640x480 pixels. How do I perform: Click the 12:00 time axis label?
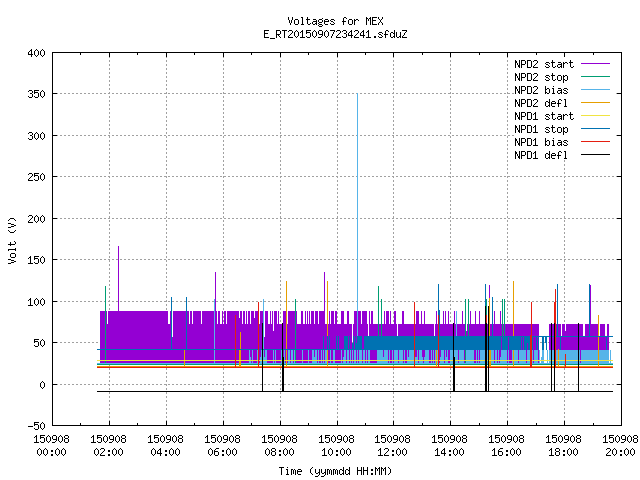click(x=393, y=452)
